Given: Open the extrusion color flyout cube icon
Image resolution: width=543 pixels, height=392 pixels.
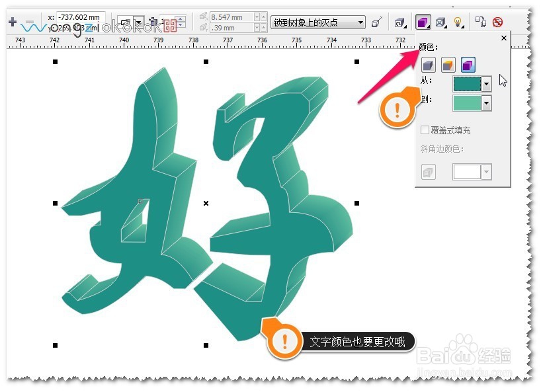Looking at the screenshot, I should pos(423,21).
